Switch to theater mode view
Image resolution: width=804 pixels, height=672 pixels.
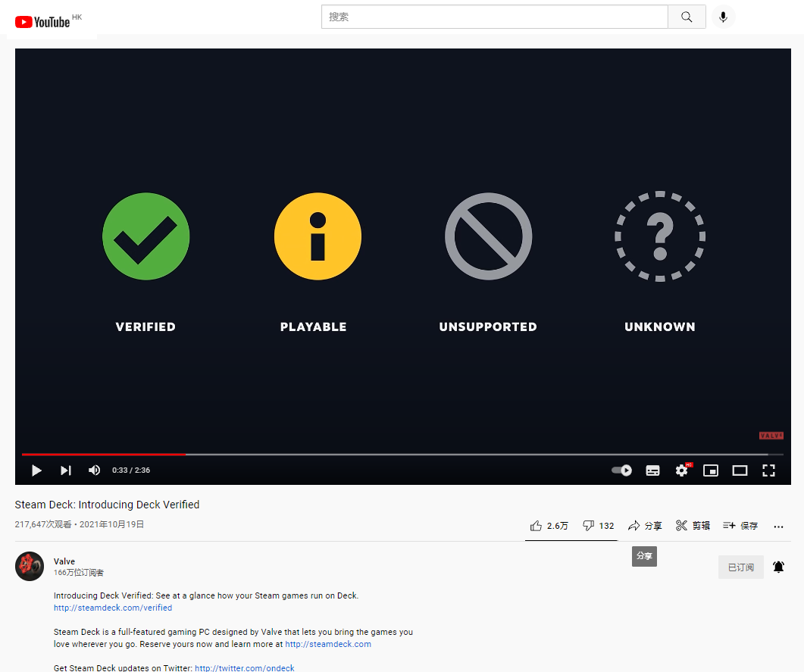tap(740, 470)
